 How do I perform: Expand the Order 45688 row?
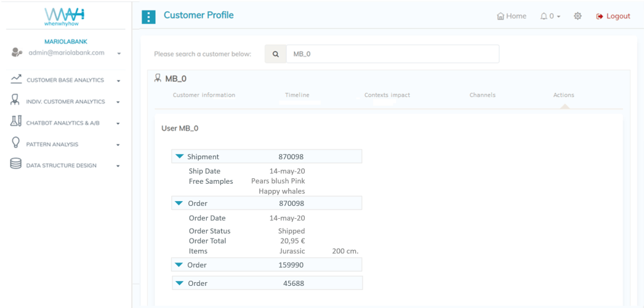coord(179,283)
